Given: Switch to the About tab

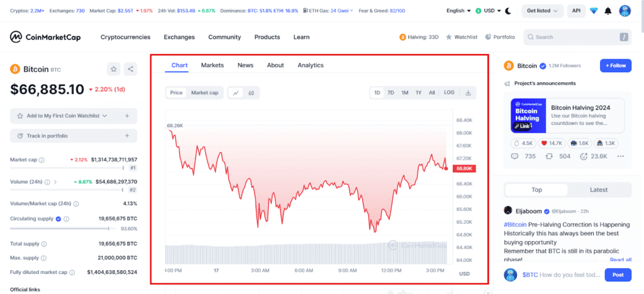Looking at the screenshot, I should click(275, 65).
